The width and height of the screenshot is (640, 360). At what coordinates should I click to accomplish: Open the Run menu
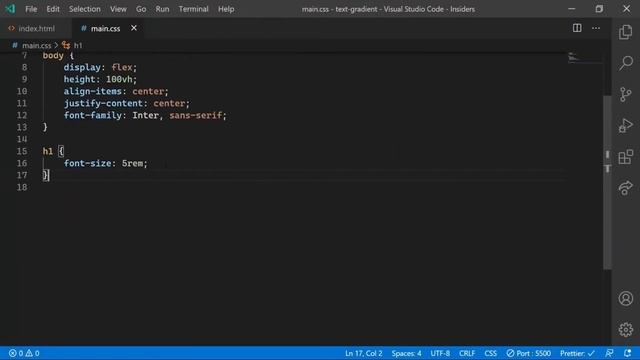pyautogui.click(x=162, y=9)
